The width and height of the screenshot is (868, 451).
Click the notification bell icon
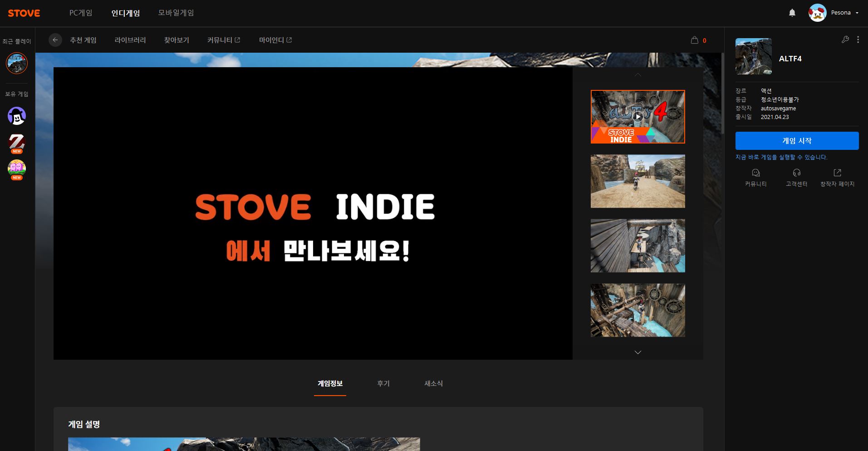tap(792, 13)
